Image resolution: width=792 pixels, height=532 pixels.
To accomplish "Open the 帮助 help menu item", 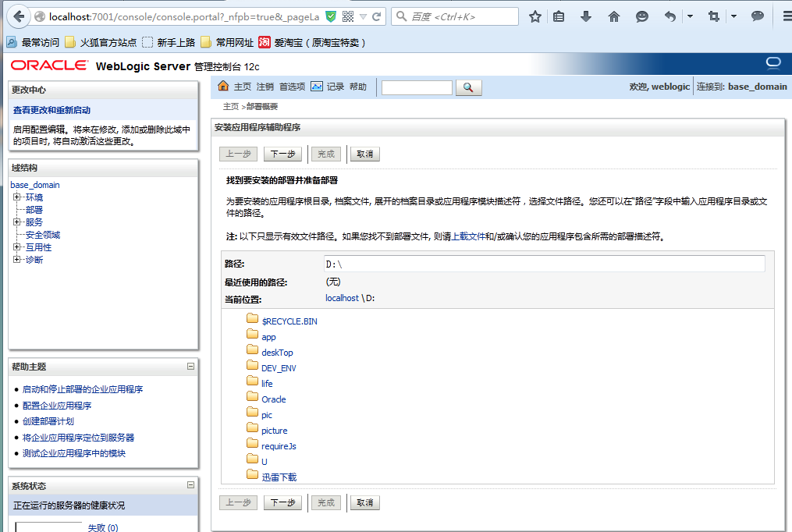I will (x=358, y=87).
